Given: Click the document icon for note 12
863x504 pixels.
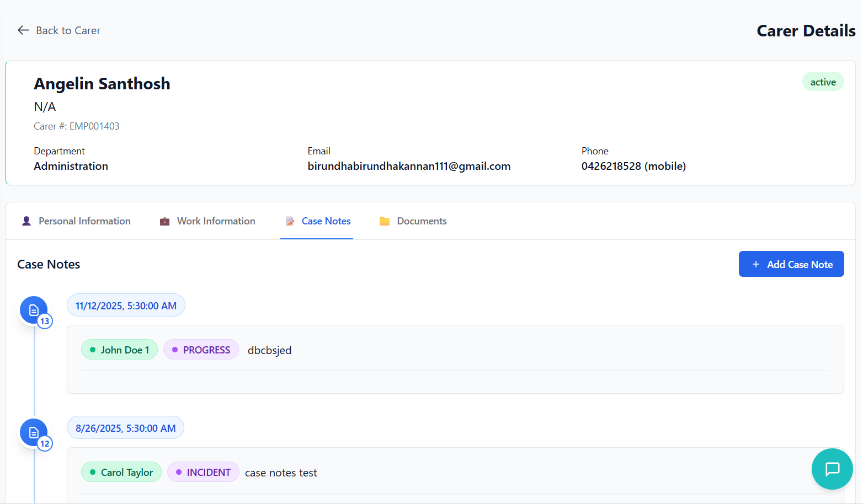Looking at the screenshot, I should tap(34, 432).
